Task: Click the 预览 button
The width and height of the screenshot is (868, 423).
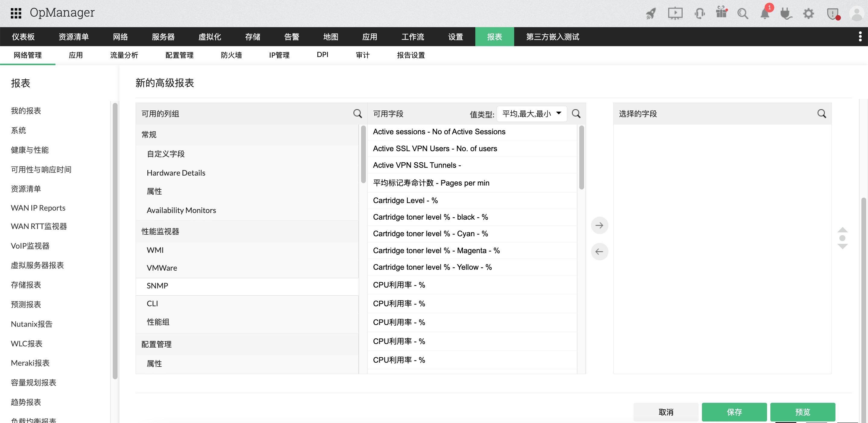Action: (803, 412)
